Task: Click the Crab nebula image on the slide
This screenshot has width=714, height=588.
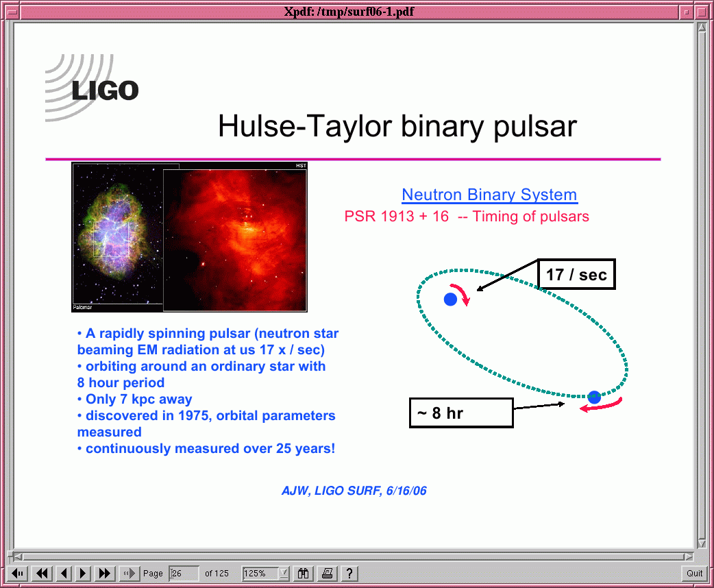Action: click(189, 237)
